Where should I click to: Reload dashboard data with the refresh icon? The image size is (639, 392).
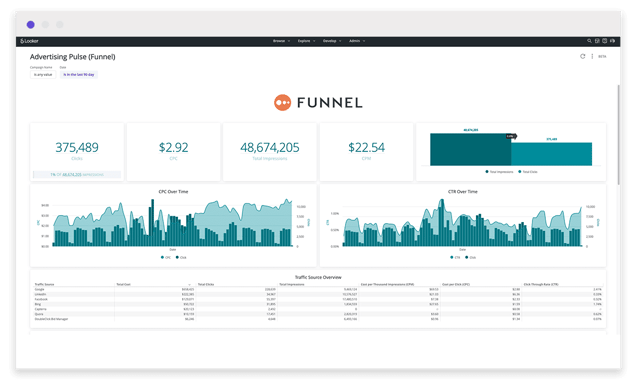(x=582, y=57)
